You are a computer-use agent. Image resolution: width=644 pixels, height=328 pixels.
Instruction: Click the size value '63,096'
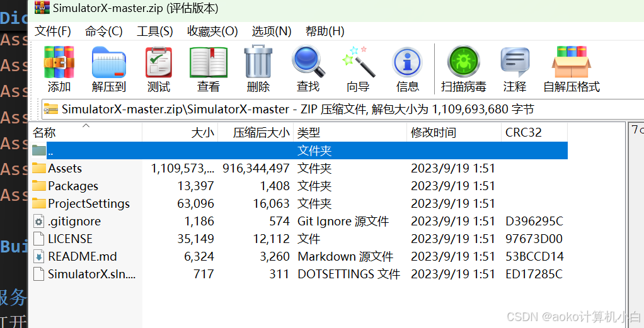[x=195, y=203]
